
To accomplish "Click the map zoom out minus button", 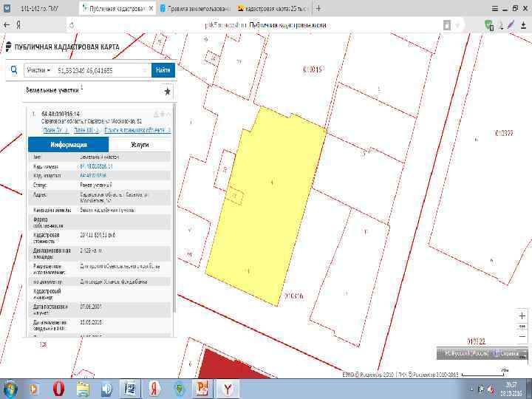I will point(522,337).
